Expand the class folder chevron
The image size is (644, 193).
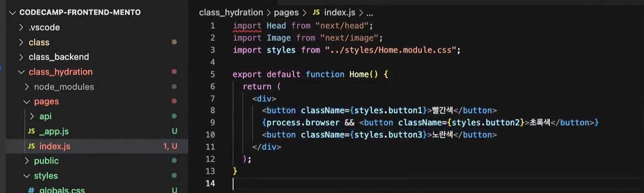(x=21, y=42)
